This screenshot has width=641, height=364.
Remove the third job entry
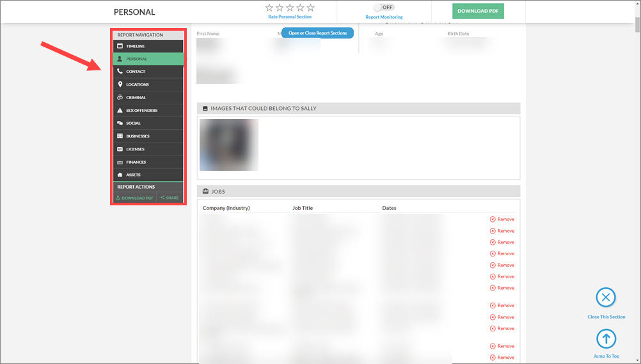tap(502, 242)
